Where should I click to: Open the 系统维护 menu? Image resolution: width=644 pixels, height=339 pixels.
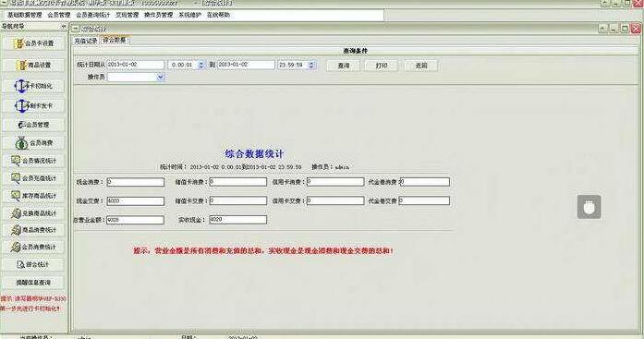(x=189, y=15)
